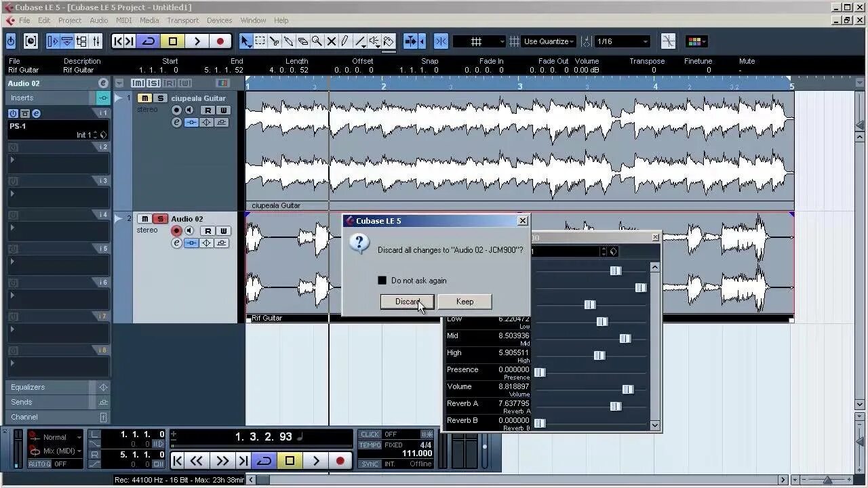
Task: Open edit channel settings for Audio 02 inspector
Action: [x=103, y=83]
